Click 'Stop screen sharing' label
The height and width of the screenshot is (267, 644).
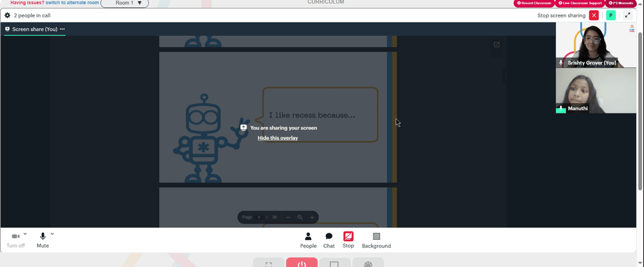click(x=562, y=15)
